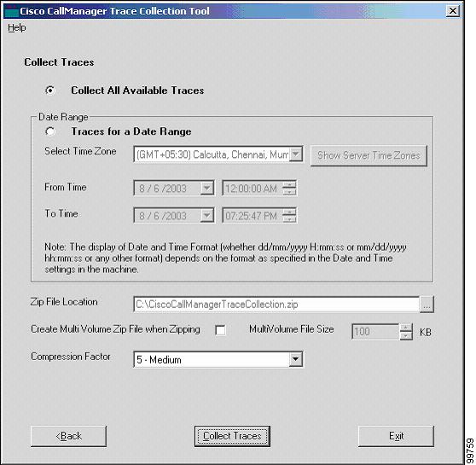Click the Zip File Location path field
Viewport: 476px width, 465px height.
tap(276, 304)
